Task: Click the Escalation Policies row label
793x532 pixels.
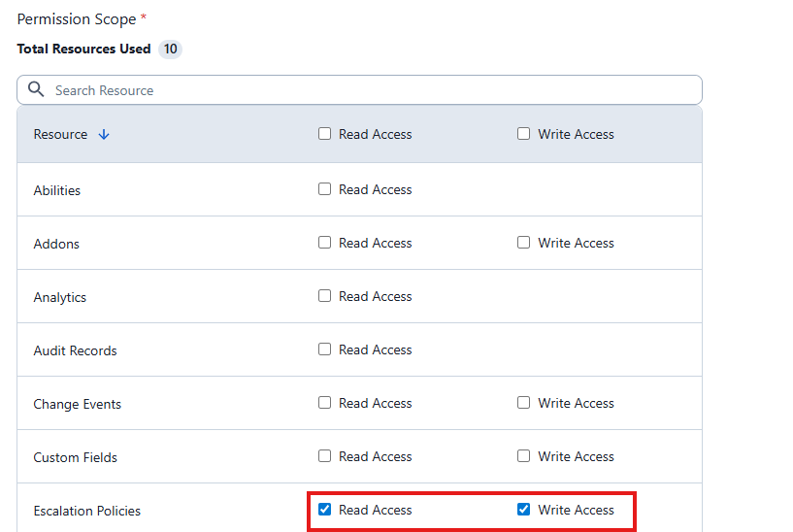Action: point(86,511)
